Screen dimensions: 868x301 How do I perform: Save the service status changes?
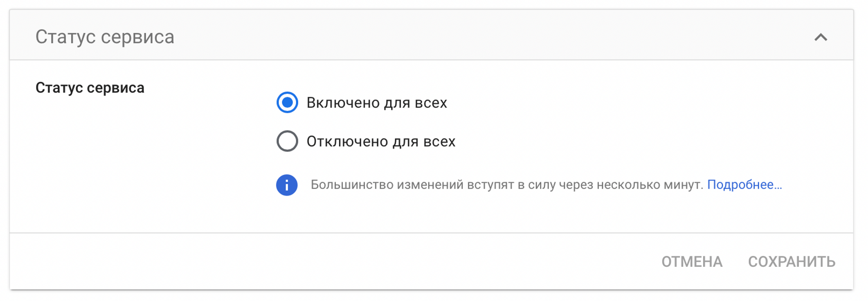coord(792,262)
